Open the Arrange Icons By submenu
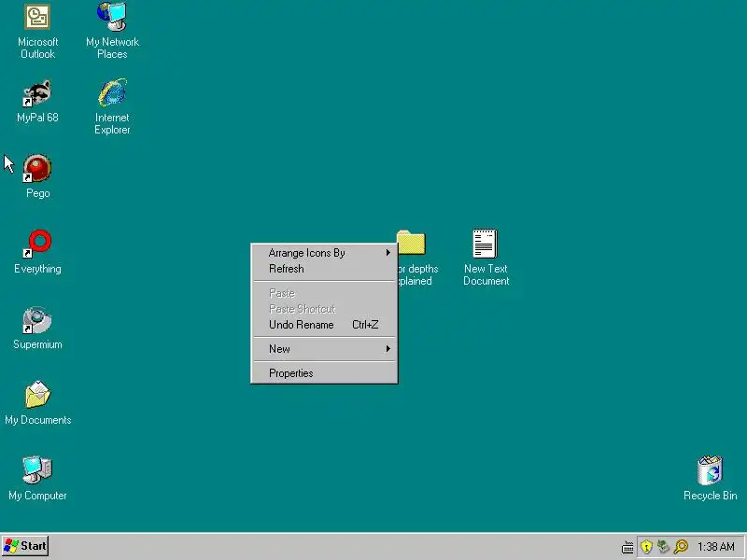This screenshot has height=560, width=747. [324, 253]
